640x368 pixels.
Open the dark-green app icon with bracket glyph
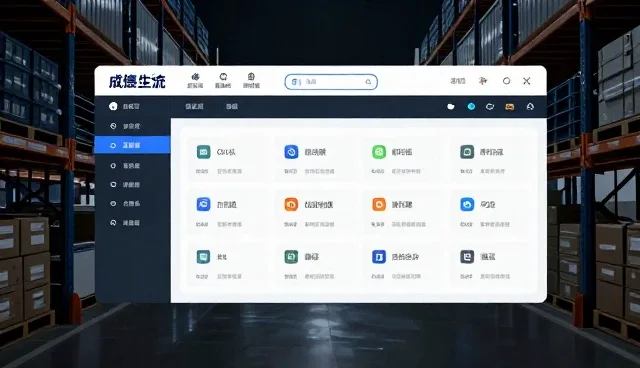pos(291,257)
